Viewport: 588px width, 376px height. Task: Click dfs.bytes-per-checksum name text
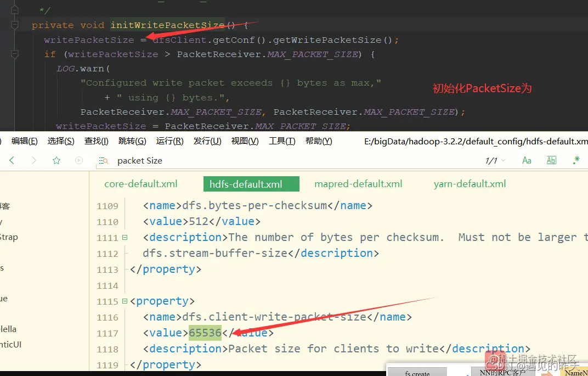click(255, 206)
